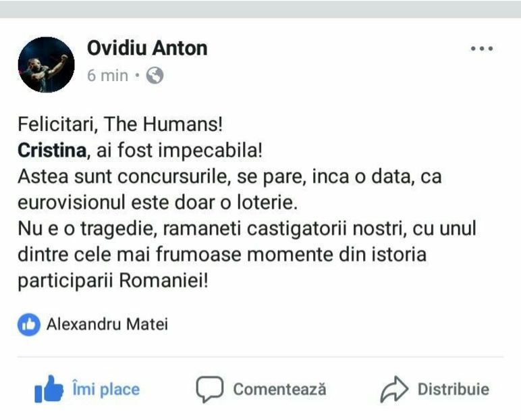Click the speech bubble comment icon
521x420 pixels.
[209, 390]
